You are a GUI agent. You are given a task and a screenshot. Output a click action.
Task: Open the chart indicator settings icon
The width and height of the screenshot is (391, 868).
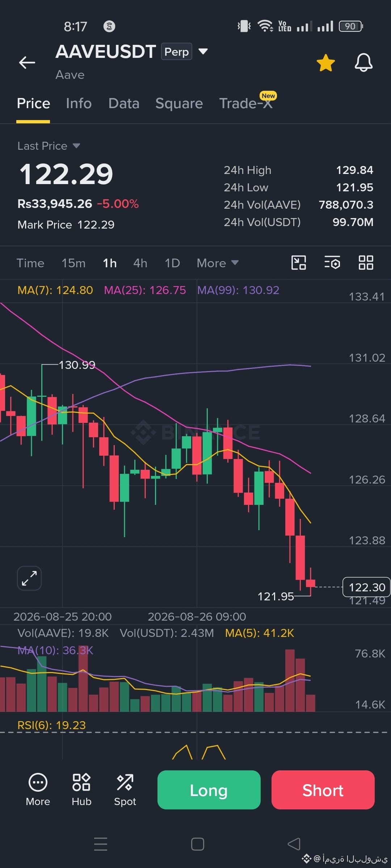(332, 263)
